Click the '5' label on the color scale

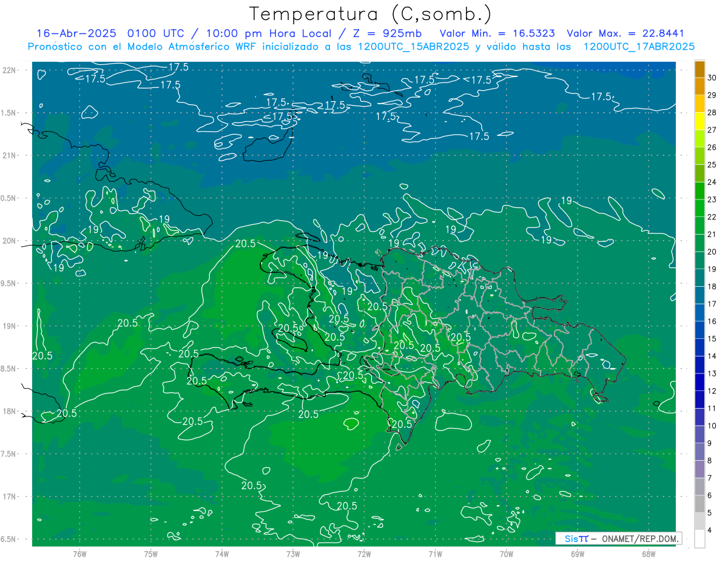(710, 513)
